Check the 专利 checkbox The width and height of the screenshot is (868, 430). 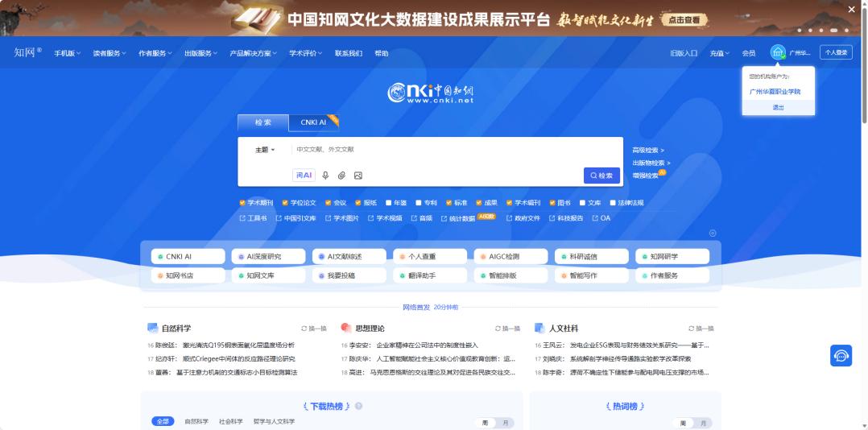point(419,203)
